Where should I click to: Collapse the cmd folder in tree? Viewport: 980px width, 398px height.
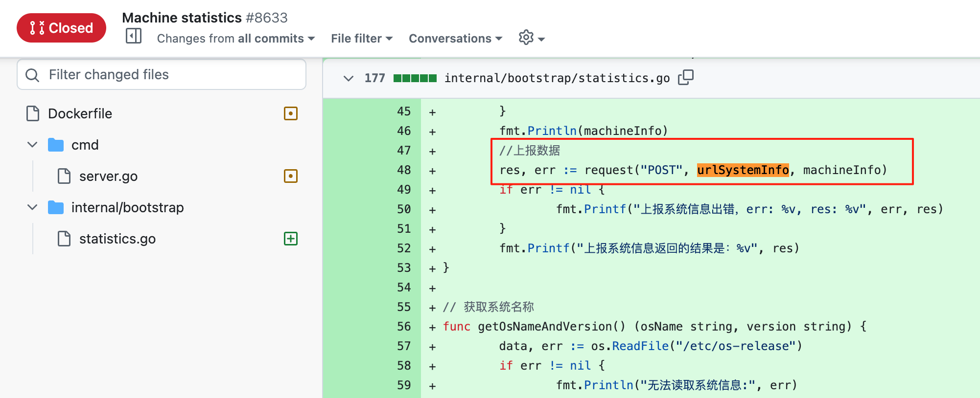coord(32,145)
